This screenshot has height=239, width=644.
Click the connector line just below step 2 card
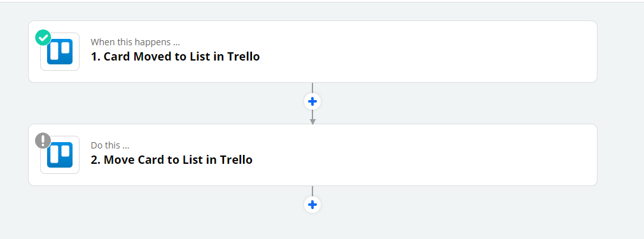pos(312,191)
